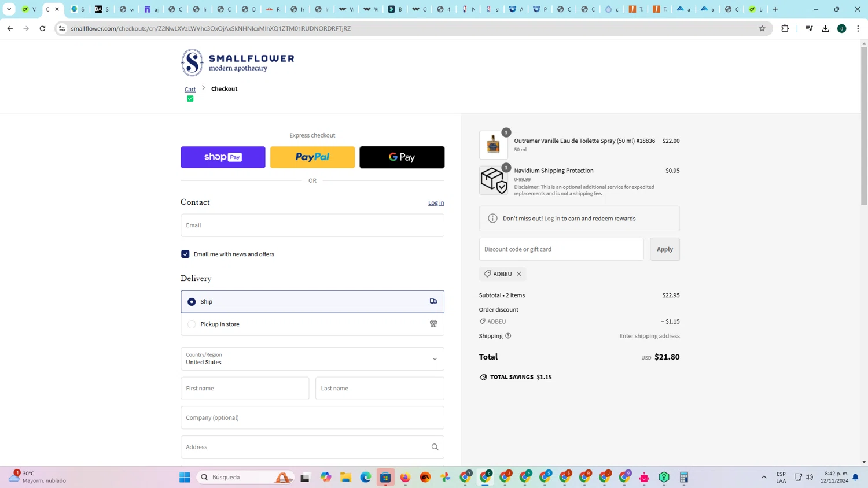Click Log in link in rewards notice
868x488 pixels.
point(552,219)
